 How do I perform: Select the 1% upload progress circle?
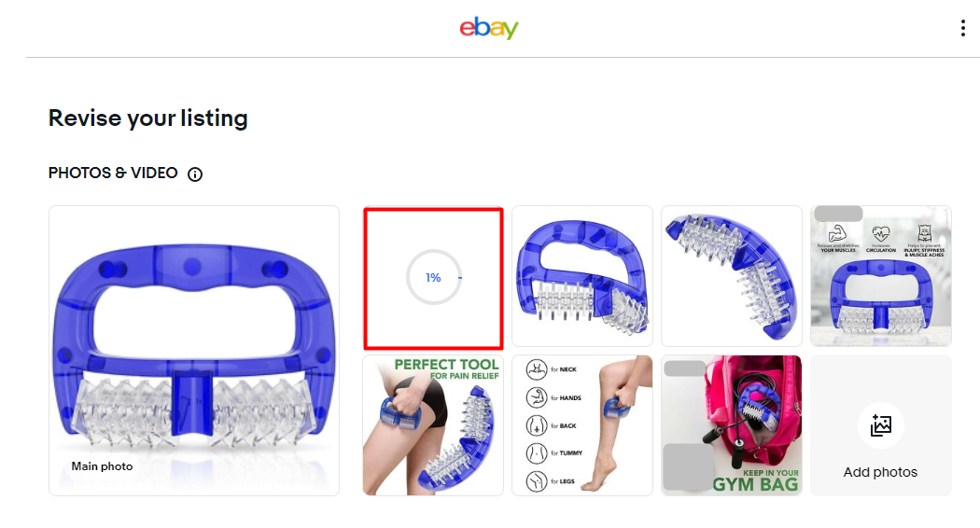pyautogui.click(x=434, y=277)
